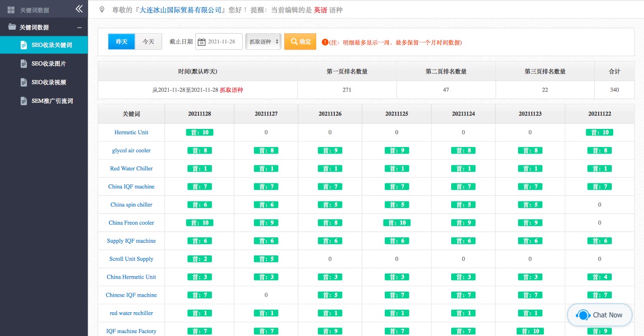Click document icon beside SEO收录视频
The width and height of the screenshot is (644, 336).
click(x=23, y=82)
